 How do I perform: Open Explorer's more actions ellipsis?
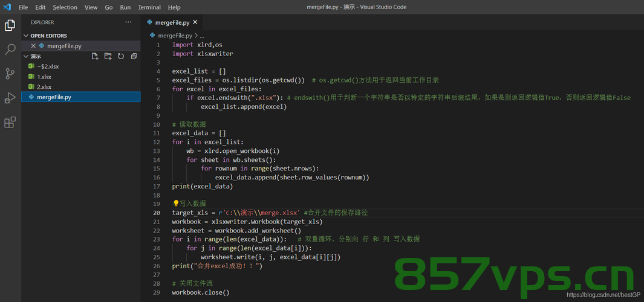(129, 22)
